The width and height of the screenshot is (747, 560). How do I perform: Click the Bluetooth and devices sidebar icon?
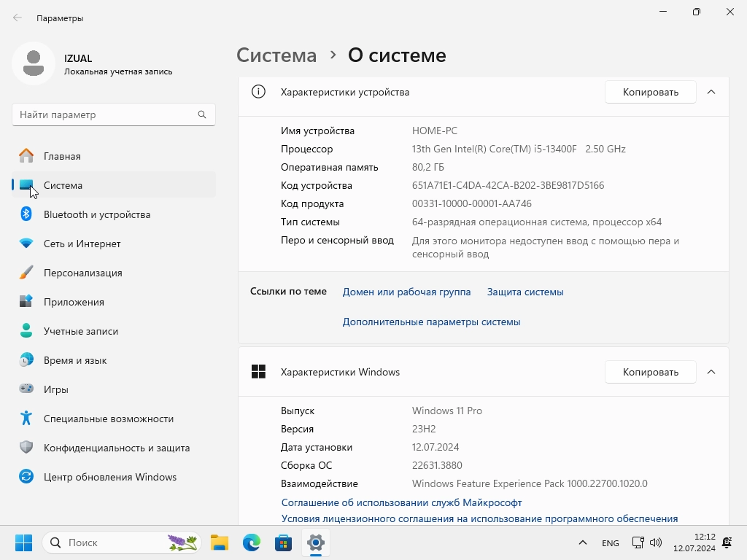pyautogui.click(x=26, y=214)
